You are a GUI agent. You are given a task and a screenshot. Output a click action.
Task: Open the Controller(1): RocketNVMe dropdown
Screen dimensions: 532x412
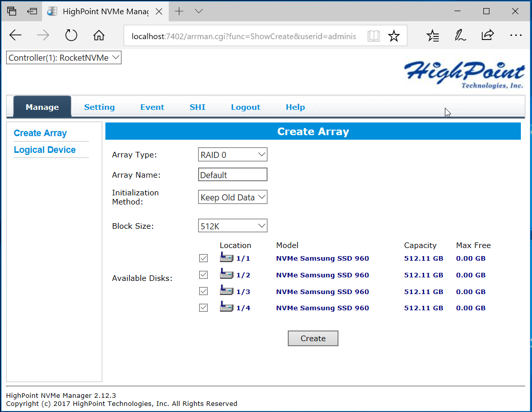pyautogui.click(x=64, y=58)
